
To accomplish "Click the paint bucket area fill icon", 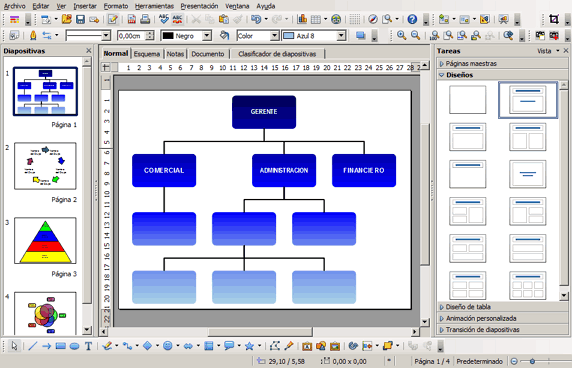I will [224, 36].
